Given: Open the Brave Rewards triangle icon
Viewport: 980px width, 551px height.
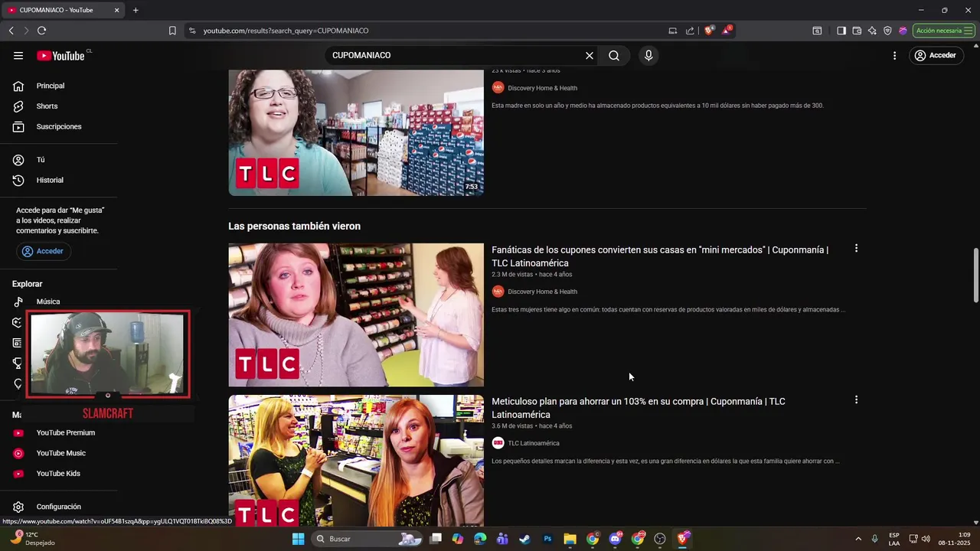Looking at the screenshot, I should [x=727, y=31].
